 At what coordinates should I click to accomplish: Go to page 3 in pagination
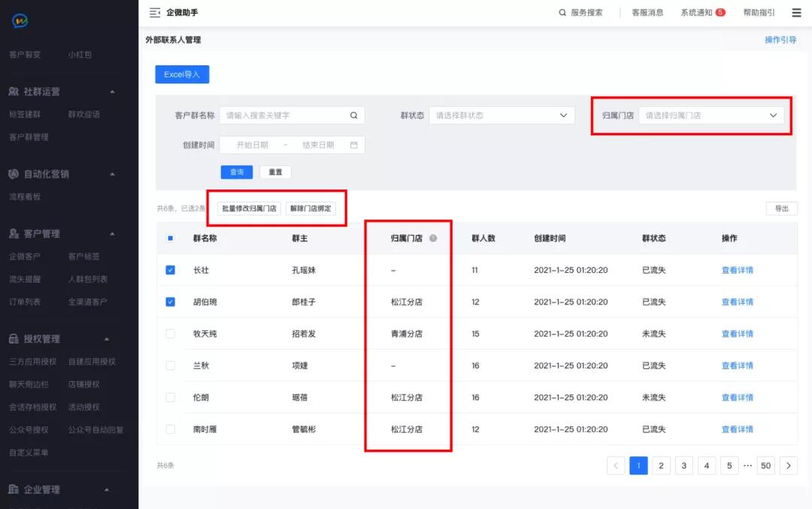pos(683,465)
